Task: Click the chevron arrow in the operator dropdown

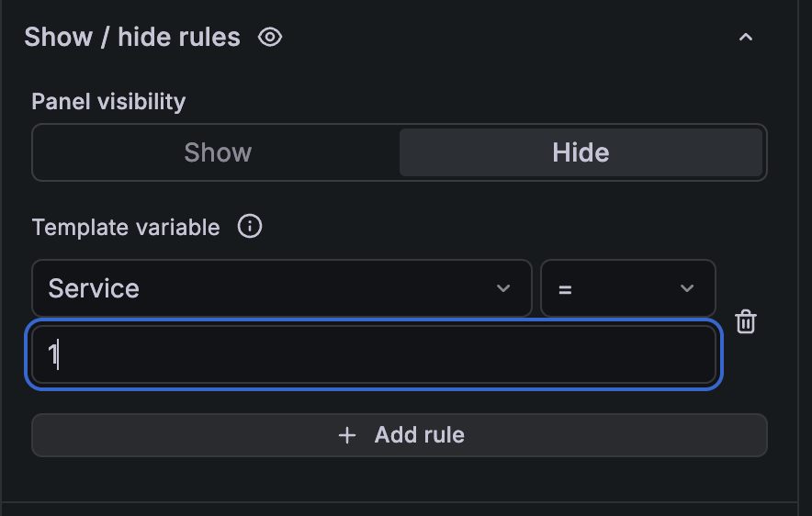Action: click(687, 288)
